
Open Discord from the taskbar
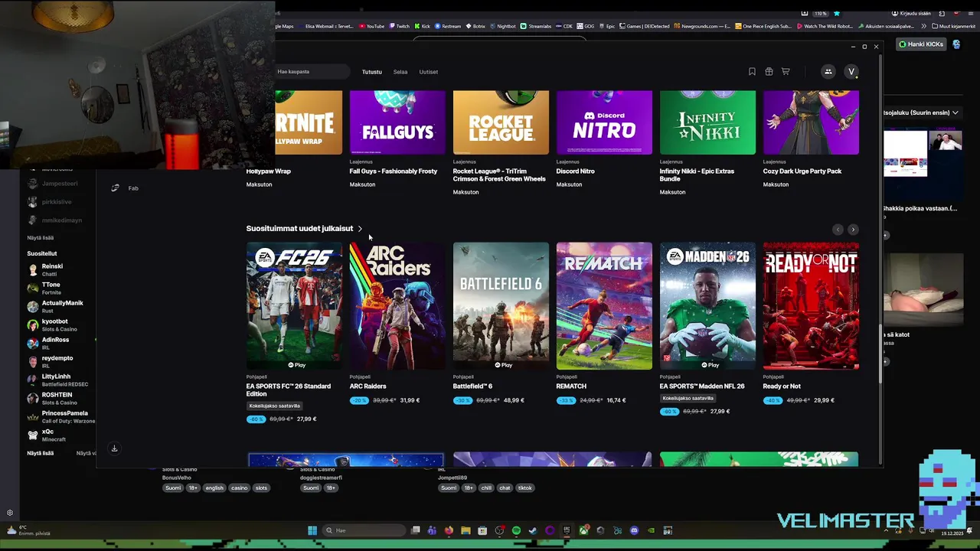click(x=634, y=530)
